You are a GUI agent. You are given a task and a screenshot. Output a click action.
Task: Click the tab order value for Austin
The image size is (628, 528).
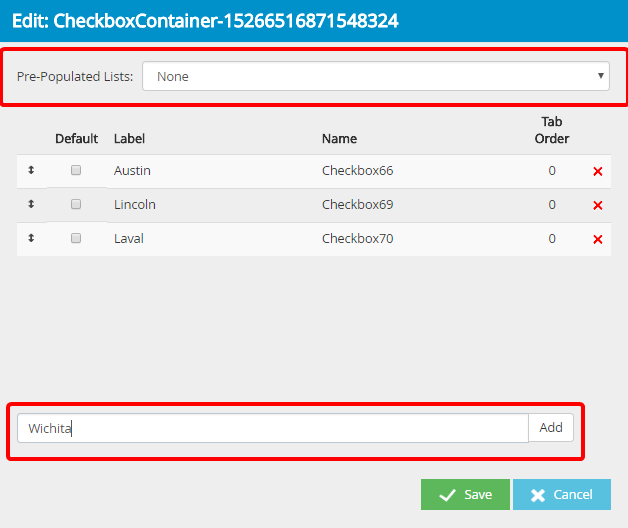552,171
